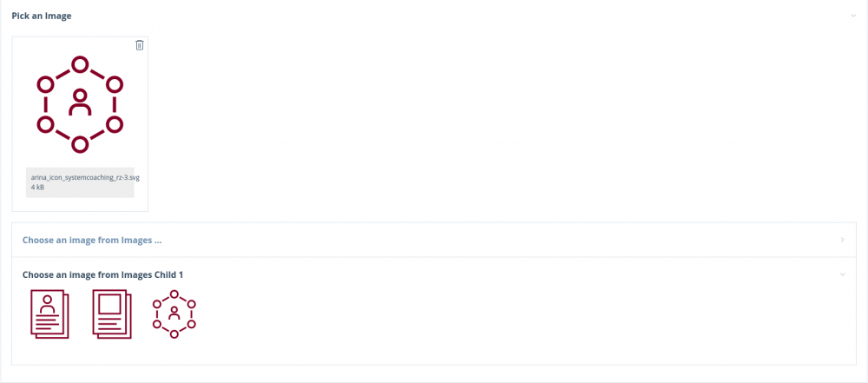Pick the stacked document image icon thumbnail
Screen dimensions: 868x383
pyautogui.click(x=112, y=314)
